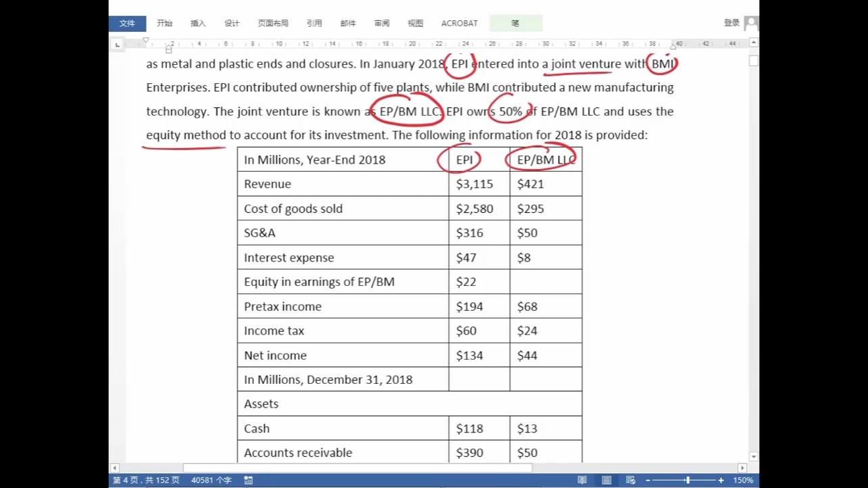Select the 笔 (Pen) tools tab
This screenshot has height=488, width=868.
(515, 24)
